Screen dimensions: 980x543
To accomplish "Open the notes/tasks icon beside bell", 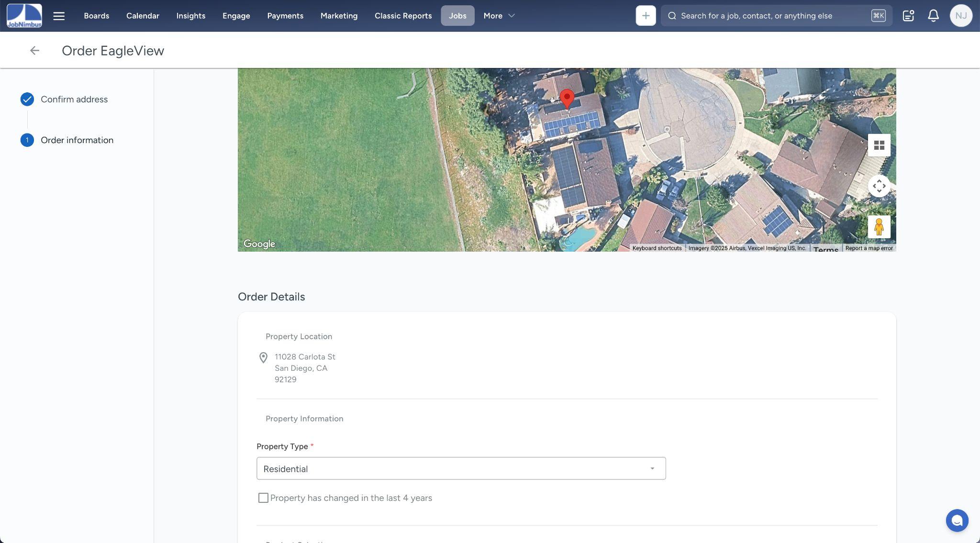I will coord(908,16).
